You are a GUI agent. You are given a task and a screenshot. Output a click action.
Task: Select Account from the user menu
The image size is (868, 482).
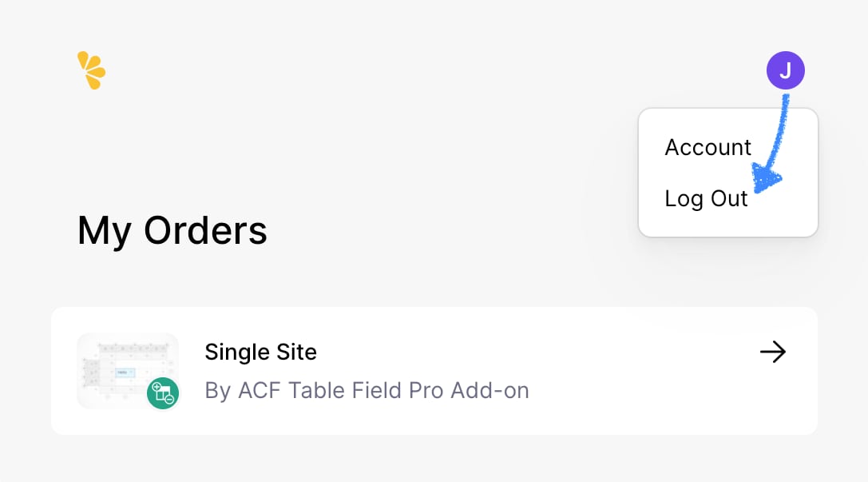coord(707,147)
